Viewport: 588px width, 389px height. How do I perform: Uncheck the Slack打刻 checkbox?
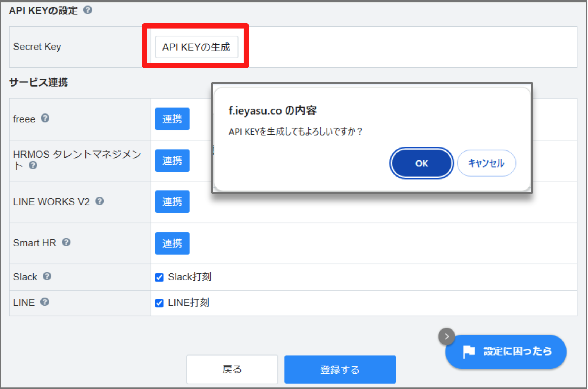point(159,277)
